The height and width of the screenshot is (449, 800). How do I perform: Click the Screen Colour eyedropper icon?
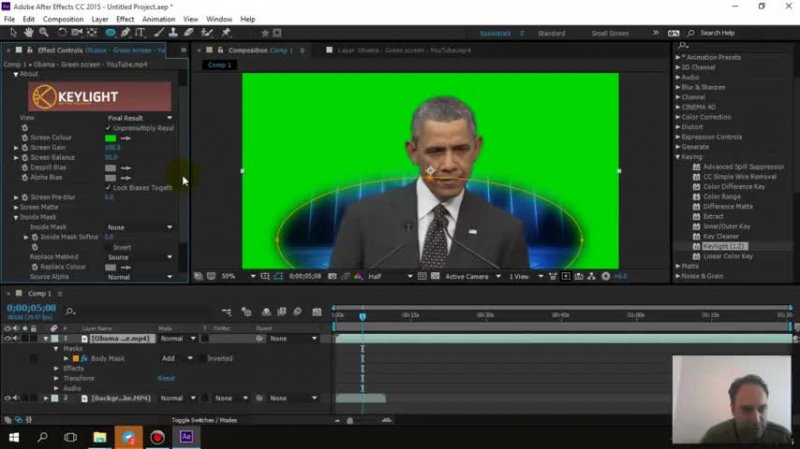tap(127, 137)
